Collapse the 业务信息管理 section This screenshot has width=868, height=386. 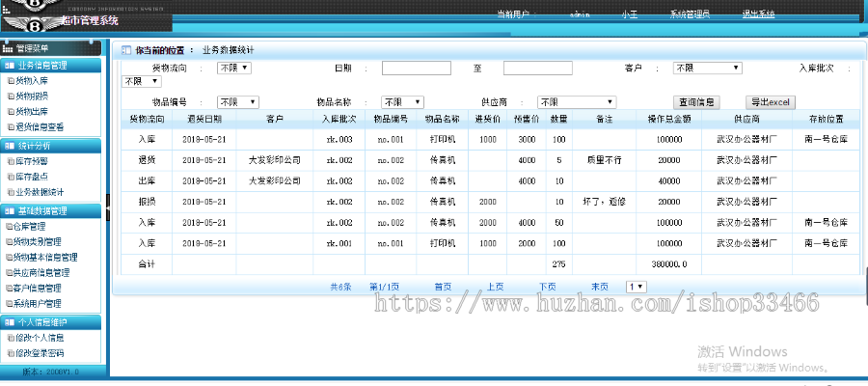coord(51,66)
